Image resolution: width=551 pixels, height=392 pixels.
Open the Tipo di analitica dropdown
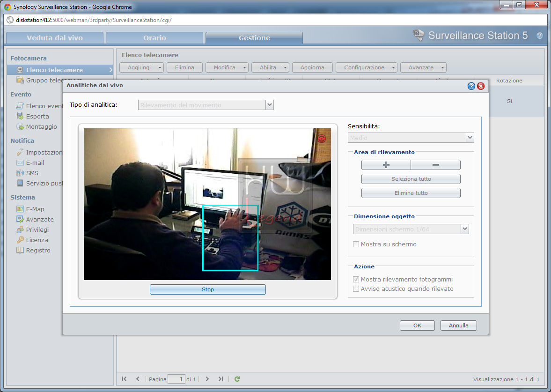point(270,105)
